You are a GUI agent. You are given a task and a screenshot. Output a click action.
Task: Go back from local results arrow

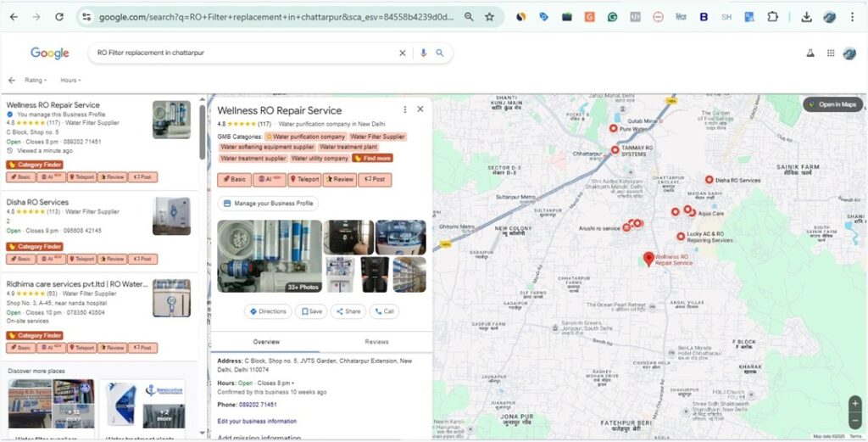coord(12,81)
